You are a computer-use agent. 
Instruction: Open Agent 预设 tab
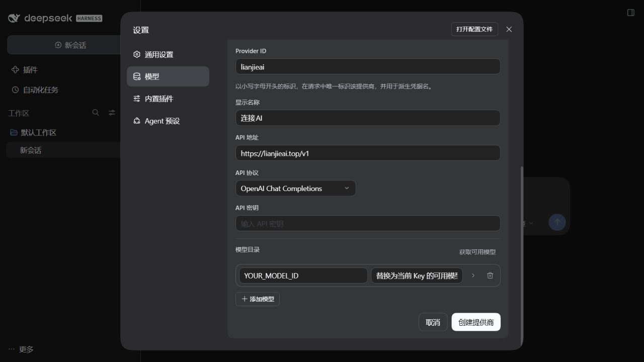[168, 121]
